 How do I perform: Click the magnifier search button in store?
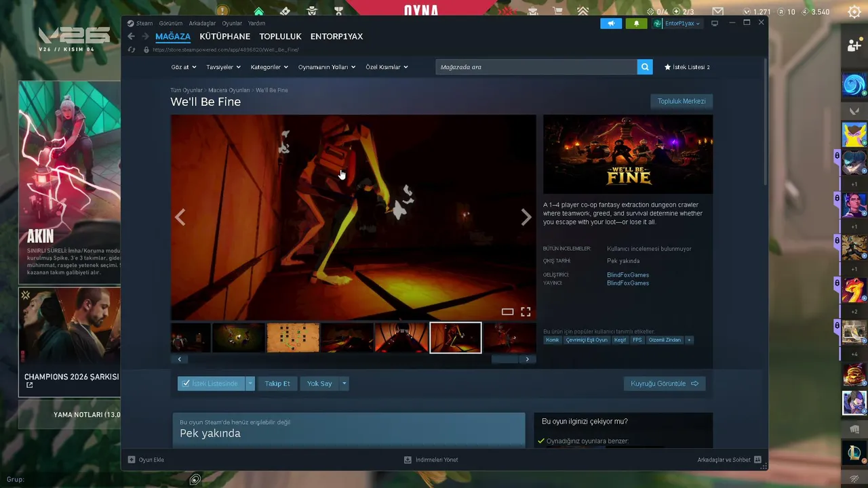[x=645, y=67]
